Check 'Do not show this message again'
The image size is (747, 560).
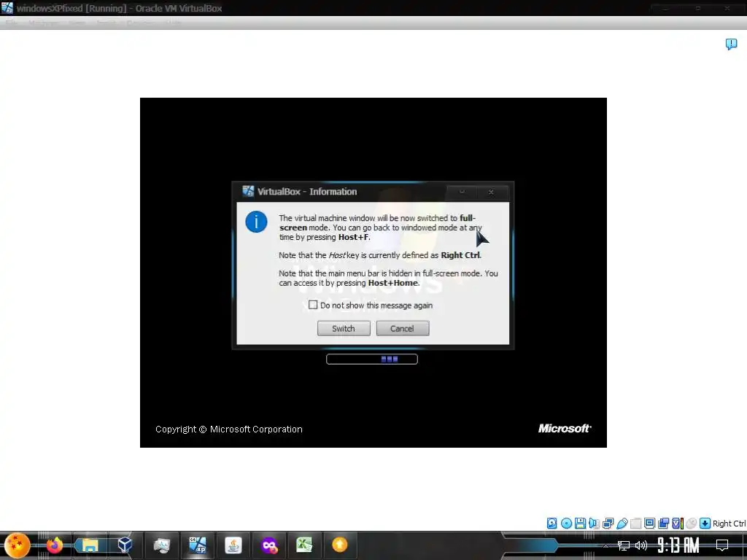point(313,305)
